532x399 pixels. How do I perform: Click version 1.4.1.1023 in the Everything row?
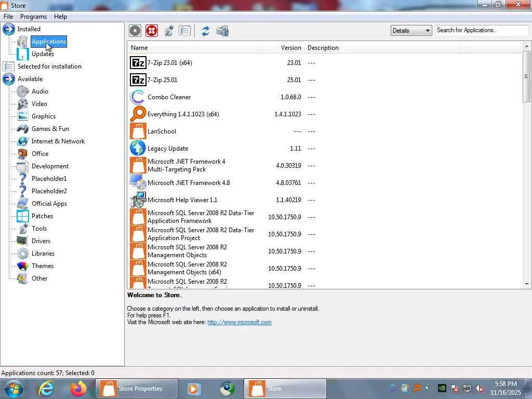pyautogui.click(x=287, y=114)
